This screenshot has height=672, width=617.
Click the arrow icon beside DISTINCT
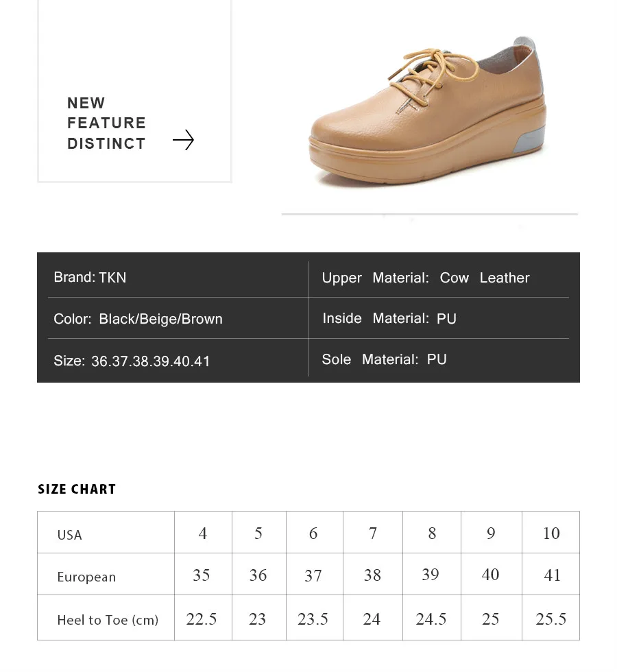coord(184,140)
